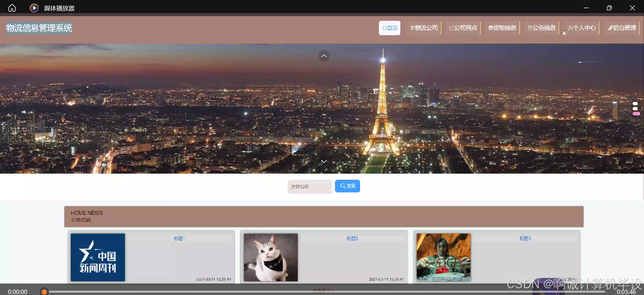Show next carousel image with down chevron
644x295 pixels.
[324, 162]
